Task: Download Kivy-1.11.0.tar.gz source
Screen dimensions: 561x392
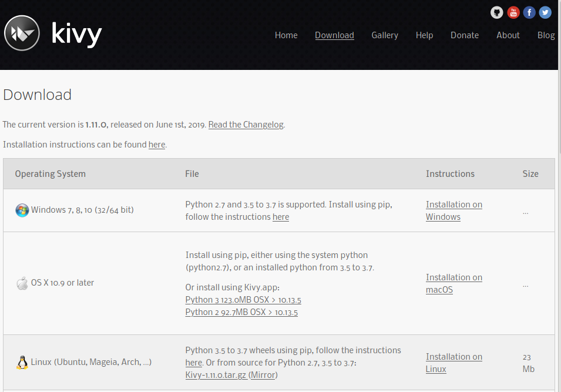Action: (216, 375)
